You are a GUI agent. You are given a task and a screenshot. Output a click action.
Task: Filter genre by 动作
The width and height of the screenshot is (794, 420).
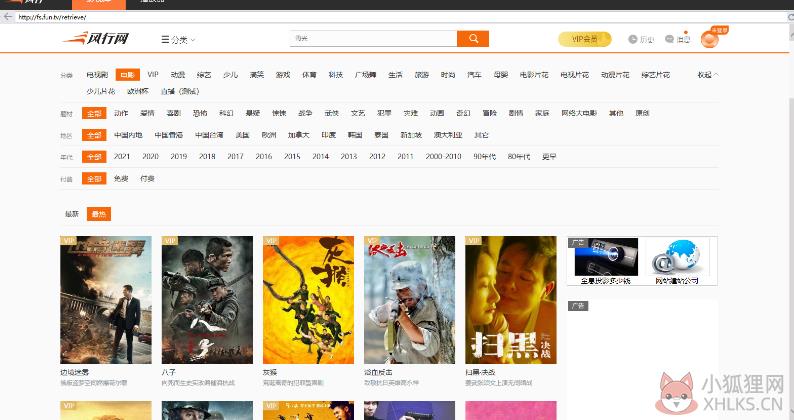click(121, 113)
